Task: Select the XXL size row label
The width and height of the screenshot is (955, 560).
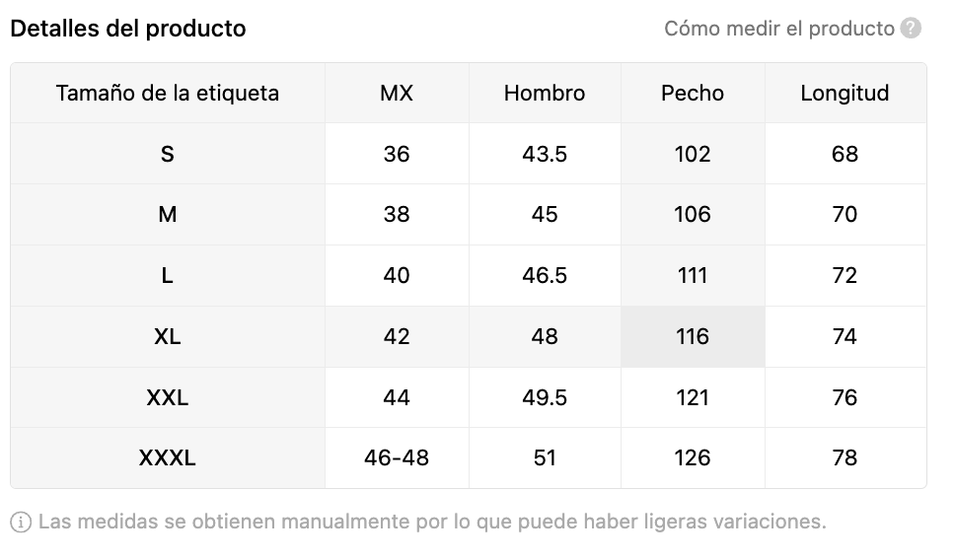Action: coord(168,397)
